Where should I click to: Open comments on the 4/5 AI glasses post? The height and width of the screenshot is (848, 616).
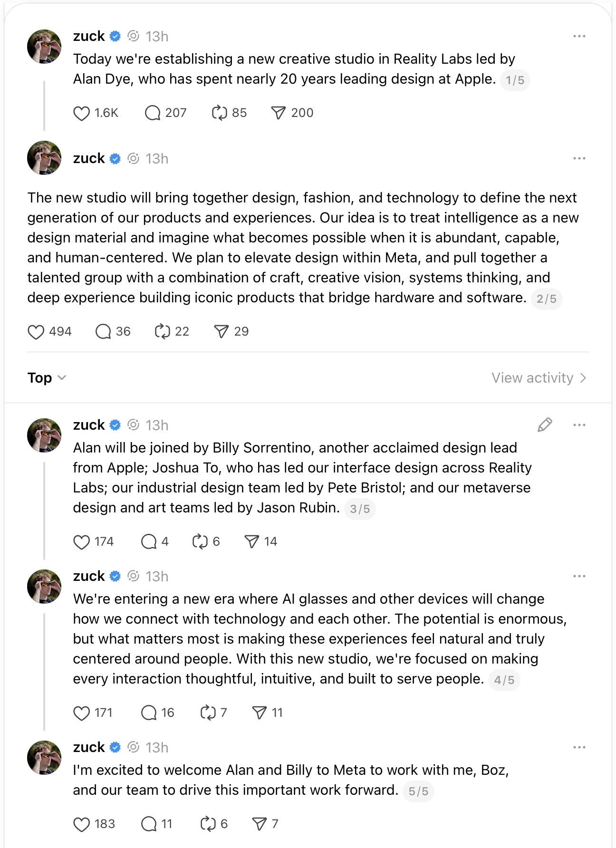pos(149,713)
